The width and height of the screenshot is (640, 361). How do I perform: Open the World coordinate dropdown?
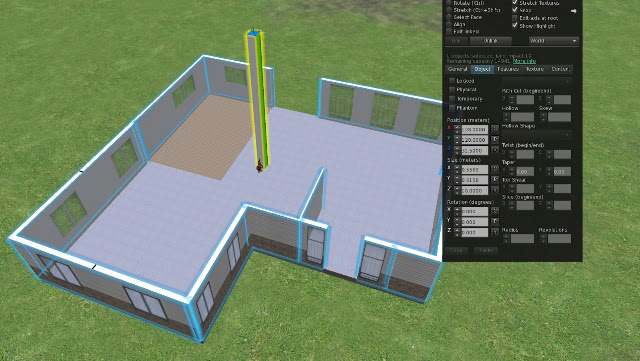click(553, 41)
